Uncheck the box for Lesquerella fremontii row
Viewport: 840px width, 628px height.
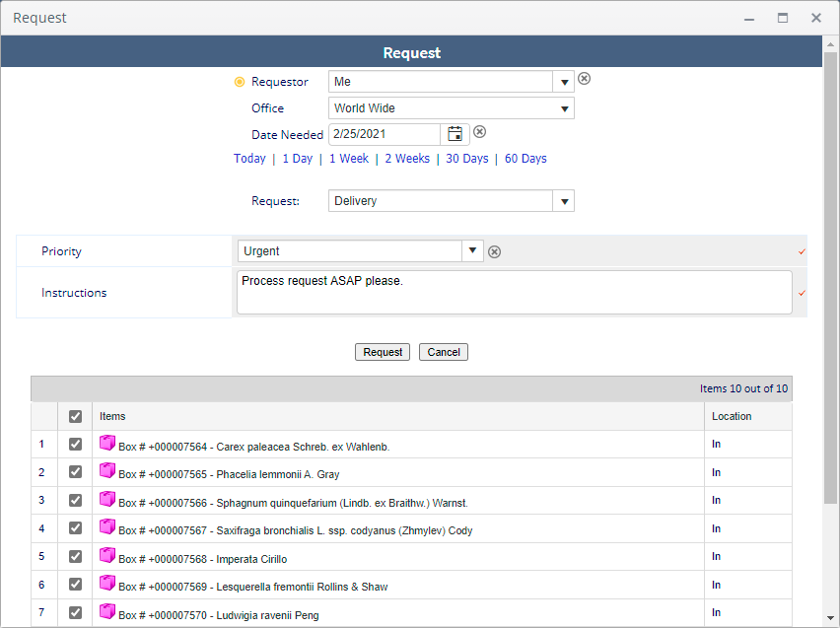[76, 585]
